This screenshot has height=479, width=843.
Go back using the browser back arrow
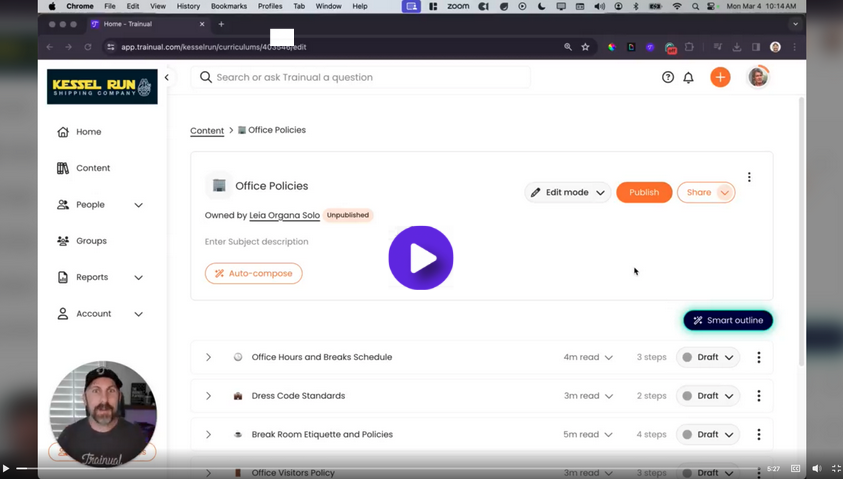49,47
